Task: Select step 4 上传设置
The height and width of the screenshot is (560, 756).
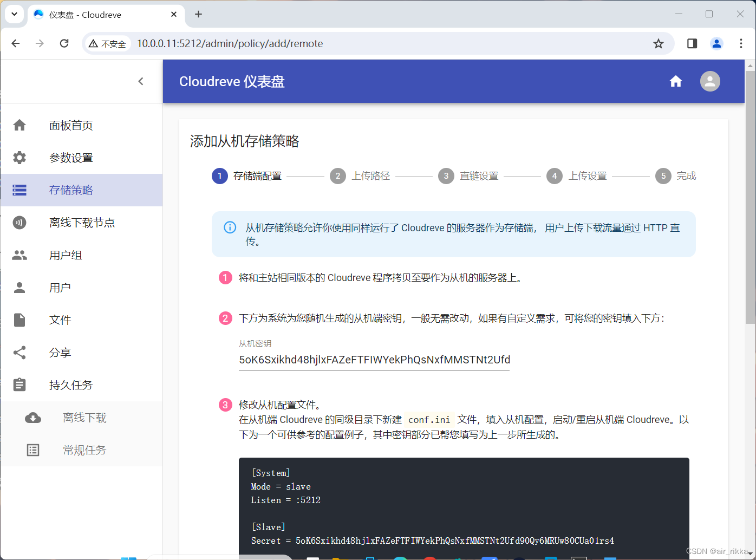Action: point(577,176)
